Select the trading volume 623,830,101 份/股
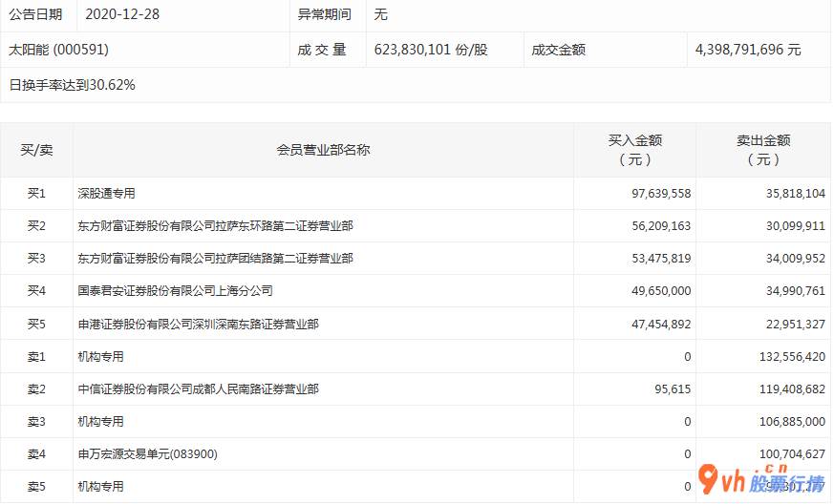Image resolution: width=834 pixels, height=504 pixels. [x=431, y=50]
